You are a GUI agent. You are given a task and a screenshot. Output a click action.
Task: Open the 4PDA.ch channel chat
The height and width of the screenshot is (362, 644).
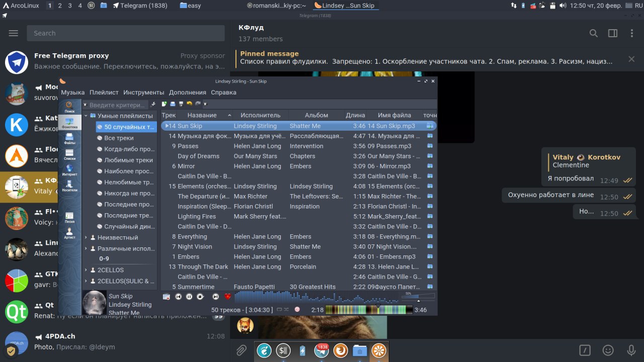click(115, 342)
